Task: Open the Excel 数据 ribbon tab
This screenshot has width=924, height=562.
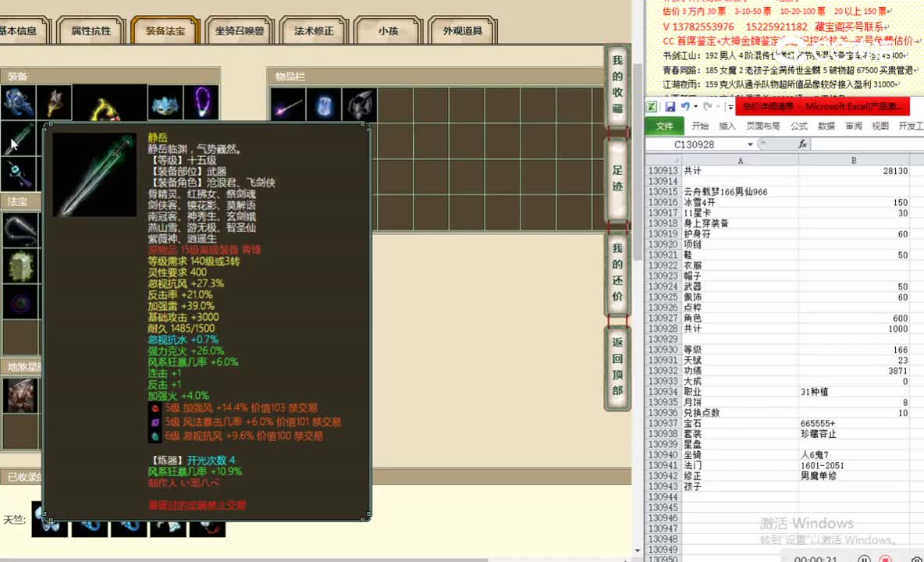Action: (826, 126)
